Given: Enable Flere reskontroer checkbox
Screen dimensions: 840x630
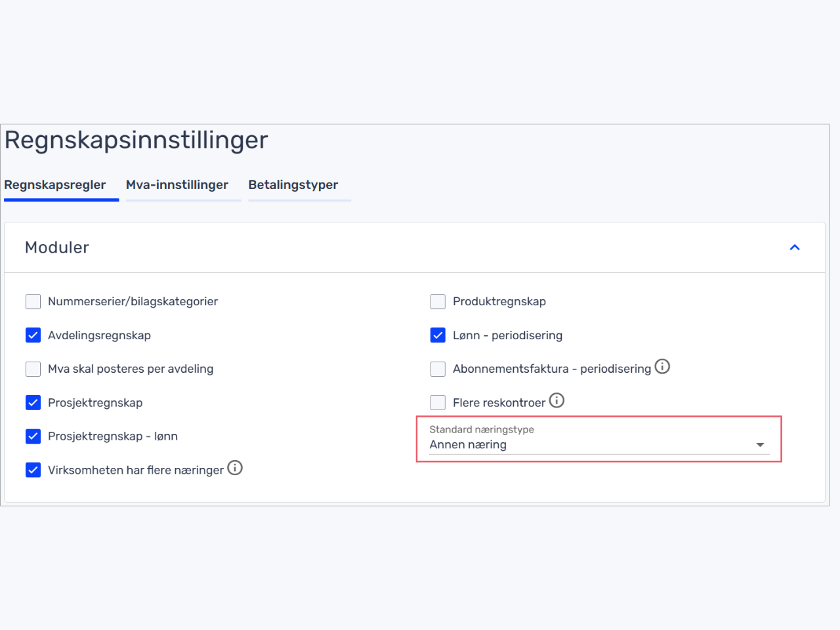Looking at the screenshot, I should click(x=438, y=403).
